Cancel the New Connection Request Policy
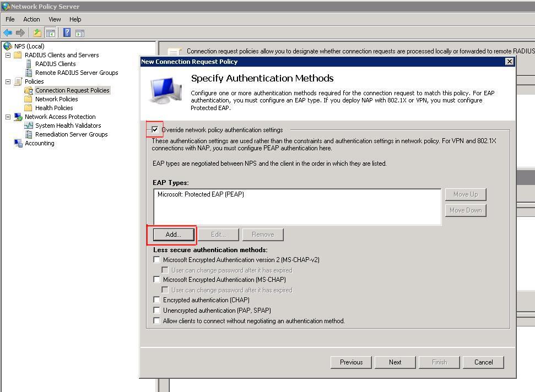This screenshot has height=392, width=535. click(483, 362)
